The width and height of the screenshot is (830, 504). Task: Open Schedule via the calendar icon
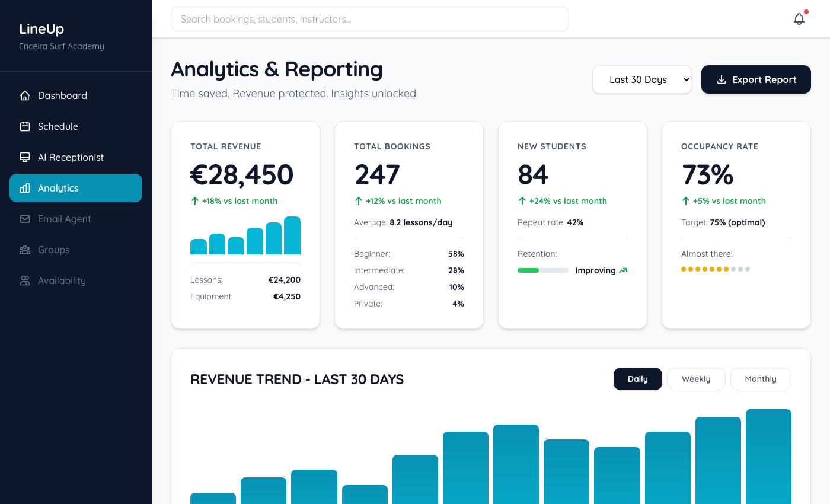click(24, 126)
